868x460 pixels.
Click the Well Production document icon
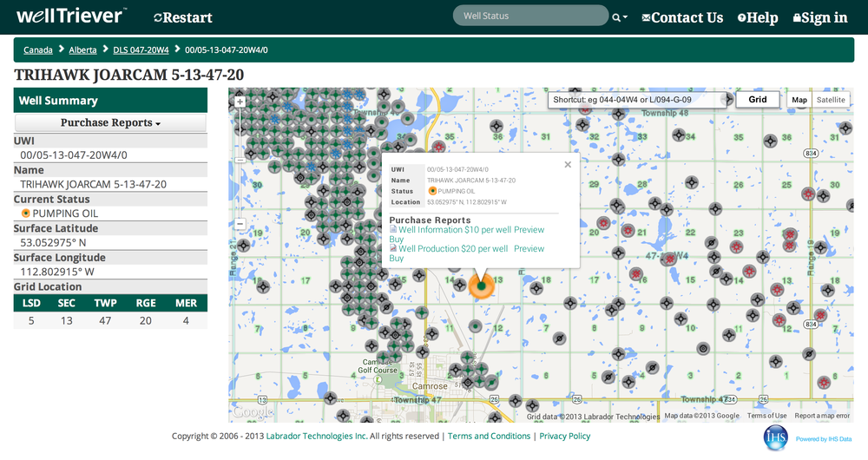tap(393, 248)
